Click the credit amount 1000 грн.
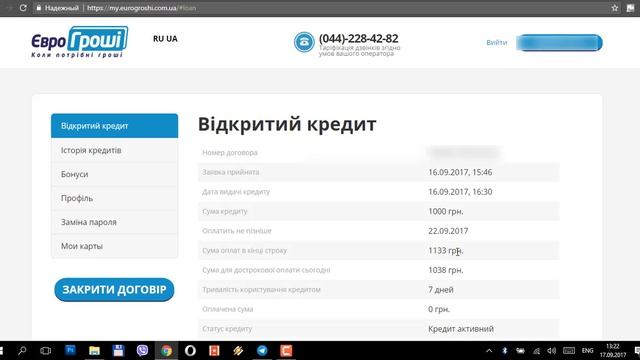The height and width of the screenshot is (360, 640). pyautogui.click(x=446, y=211)
